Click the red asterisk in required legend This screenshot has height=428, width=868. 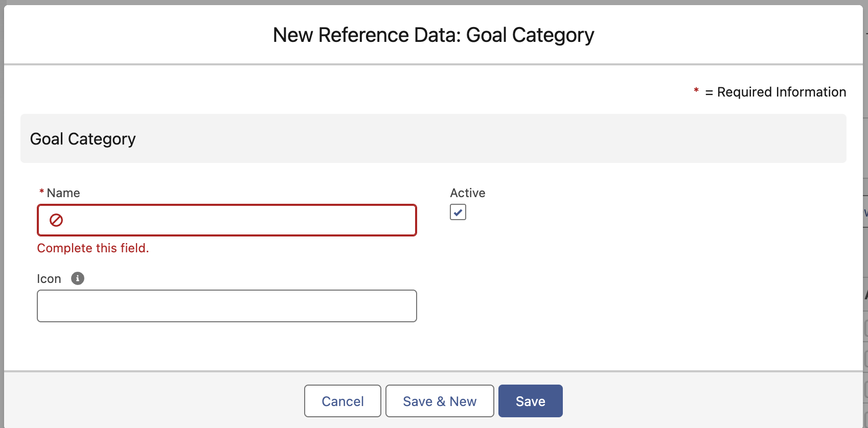click(696, 91)
